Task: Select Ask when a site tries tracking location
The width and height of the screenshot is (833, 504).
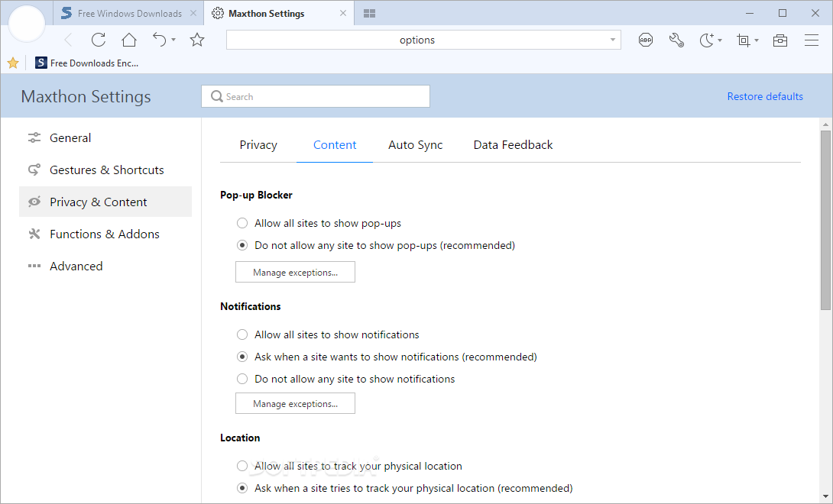Action: pyautogui.click(x=242, y=488)
